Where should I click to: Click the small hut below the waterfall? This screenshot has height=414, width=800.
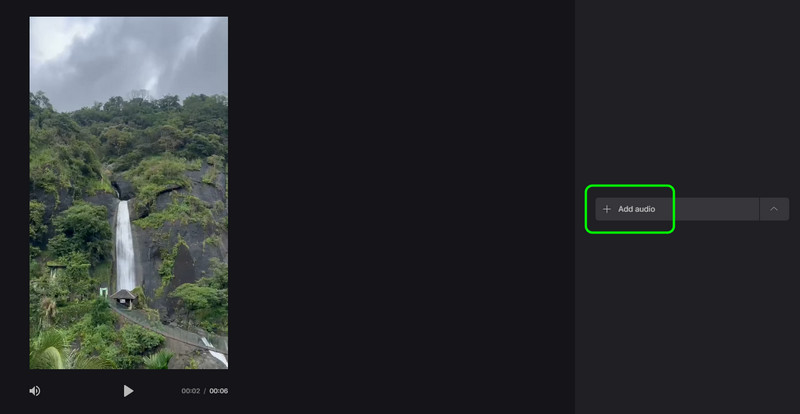[123, 298]
